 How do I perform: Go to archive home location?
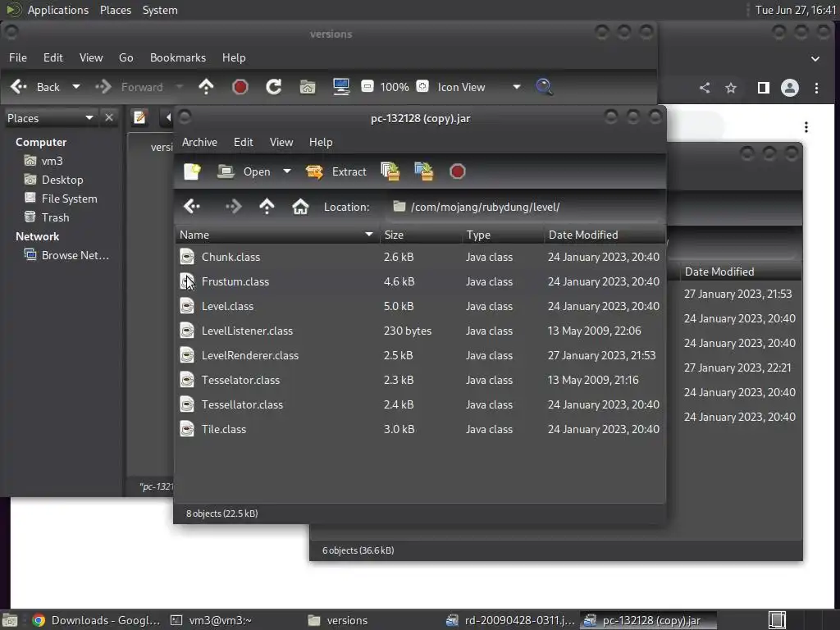tap(300, 206)
